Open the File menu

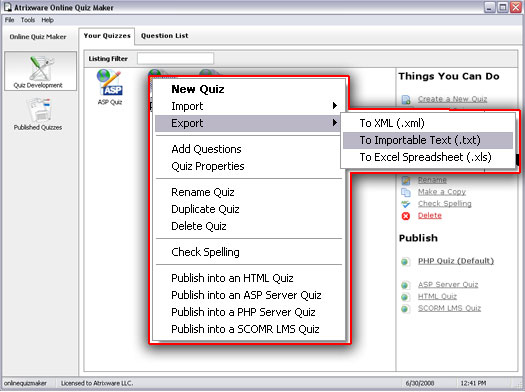click(9, 20)
